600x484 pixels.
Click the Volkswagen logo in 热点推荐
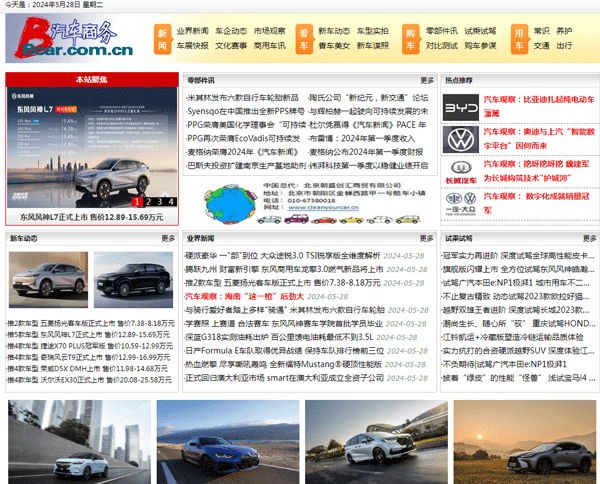tap(461, 140)
